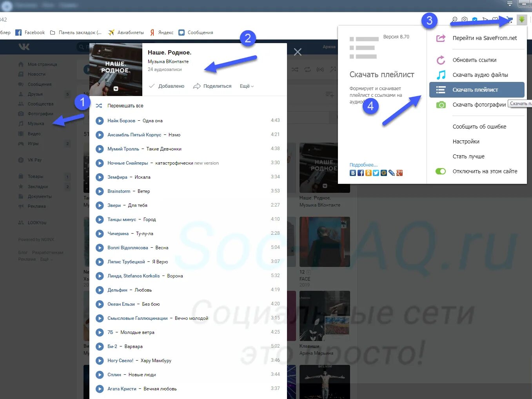Share SaveFrom via Facebook icon
The height and width of the screenshot is (399, 532).
point(361,173)
